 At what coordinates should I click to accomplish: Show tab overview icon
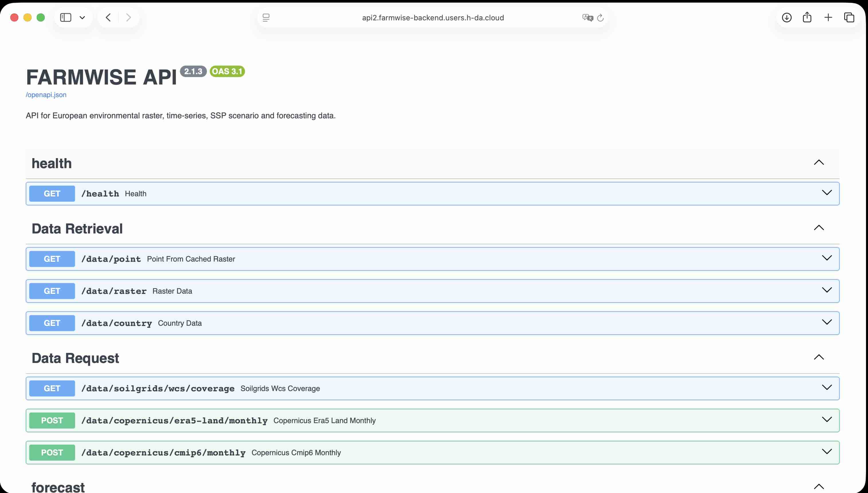849,17
